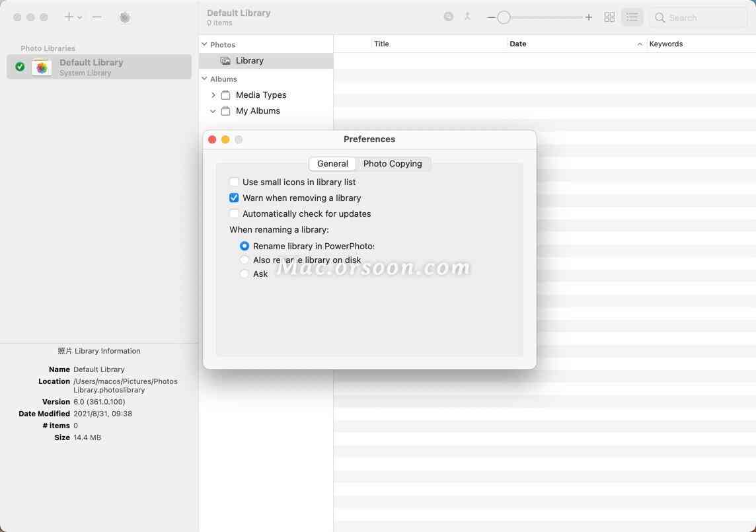Select the Default Library Photos icon
This screenshot has height=532, width=756.
42,67
